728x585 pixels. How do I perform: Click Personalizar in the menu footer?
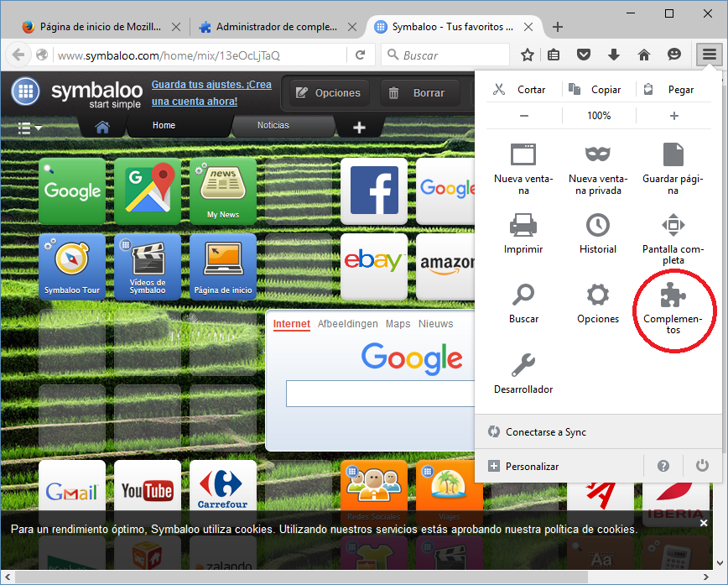click(x=559, y=466)
